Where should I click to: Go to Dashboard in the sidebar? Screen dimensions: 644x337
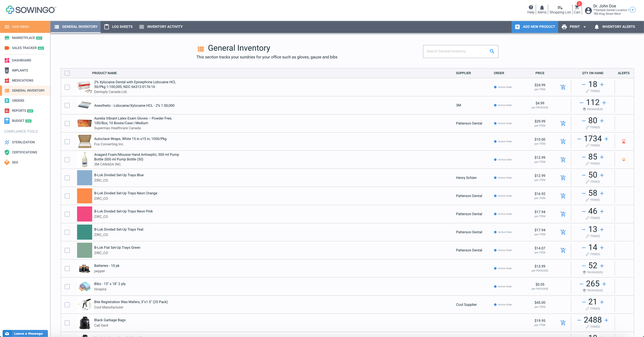[x=18, y=60]
